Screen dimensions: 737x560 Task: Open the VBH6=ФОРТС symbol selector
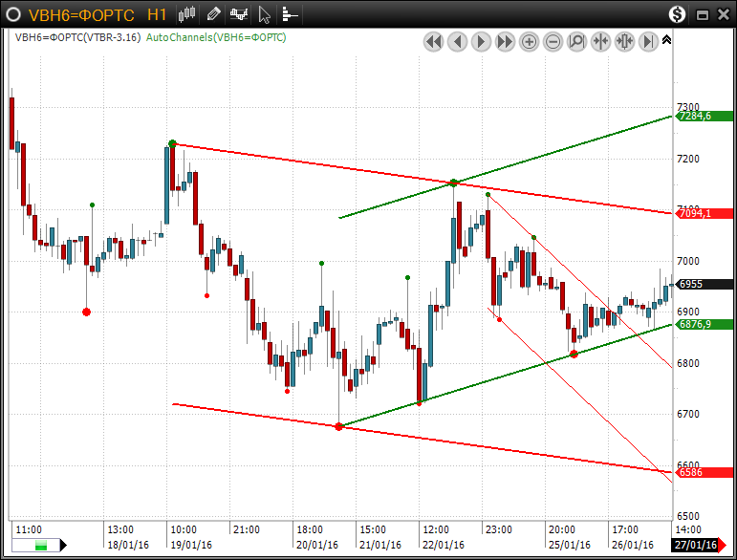click(80, 15)
